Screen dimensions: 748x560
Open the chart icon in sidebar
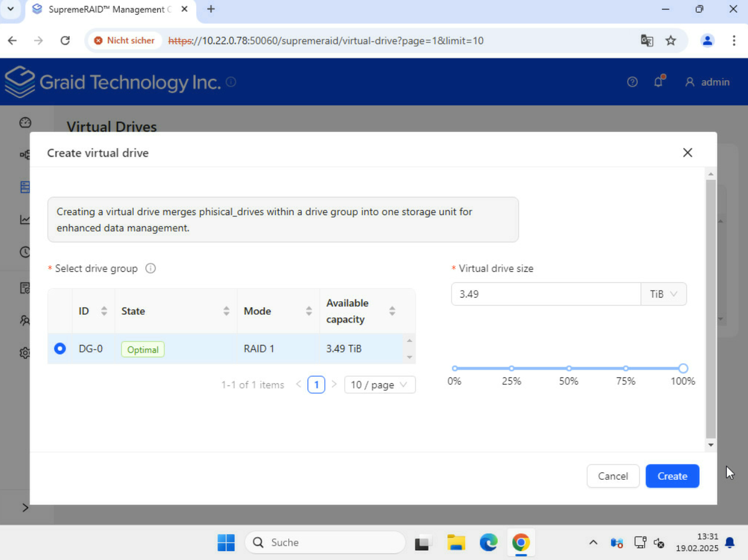point(25,219)
